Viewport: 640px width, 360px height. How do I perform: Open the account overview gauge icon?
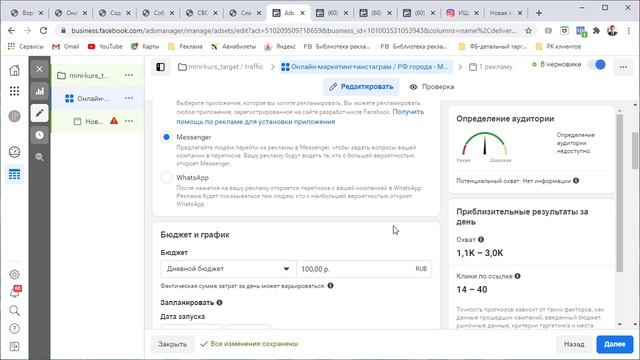click(14, 152)
